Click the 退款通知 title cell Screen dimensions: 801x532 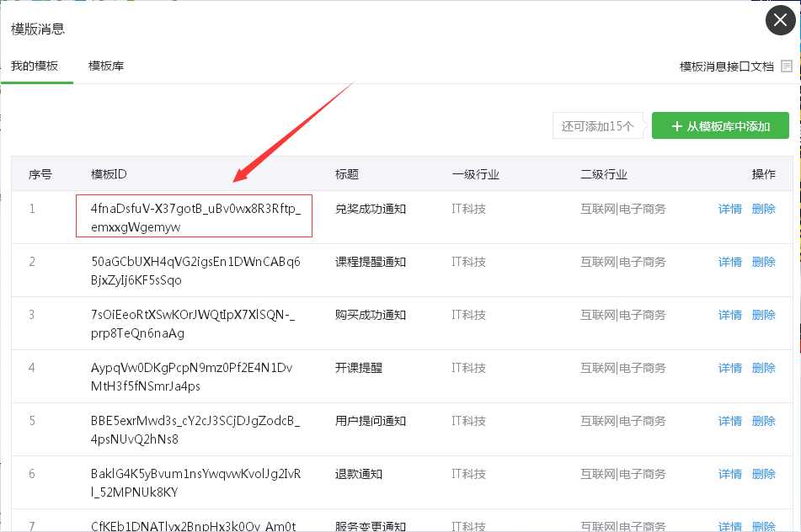(x=359, y=474)
